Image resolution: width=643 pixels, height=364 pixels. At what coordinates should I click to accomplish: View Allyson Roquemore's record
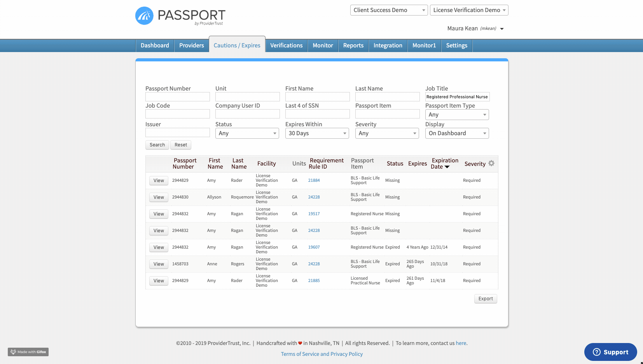click(159, 197)
